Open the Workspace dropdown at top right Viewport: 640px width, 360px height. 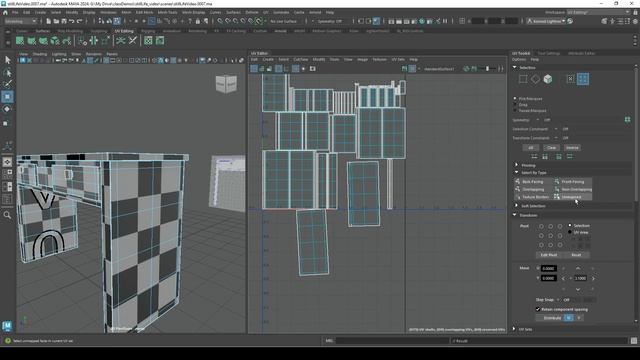pos(599,13)
